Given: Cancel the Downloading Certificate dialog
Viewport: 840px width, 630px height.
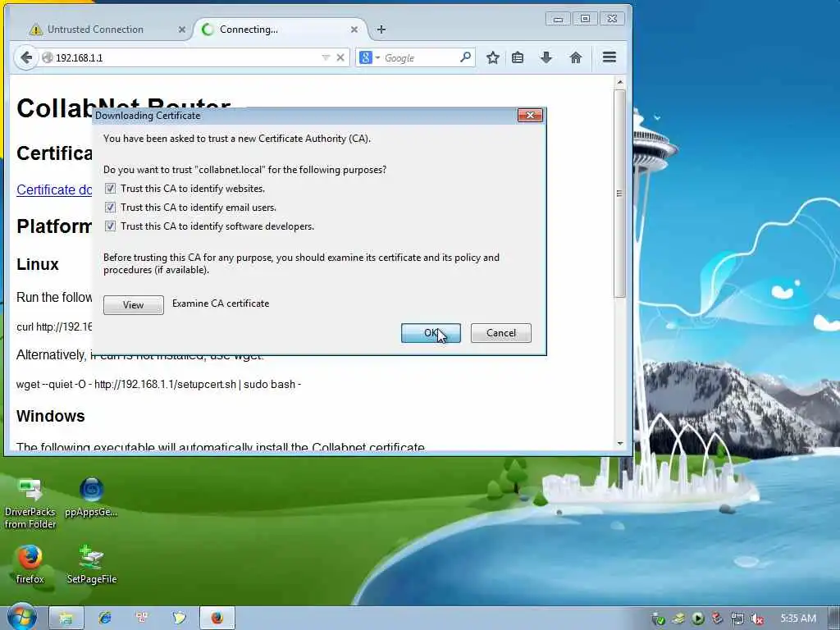Looking at the screenshot, I should (501, 333).
